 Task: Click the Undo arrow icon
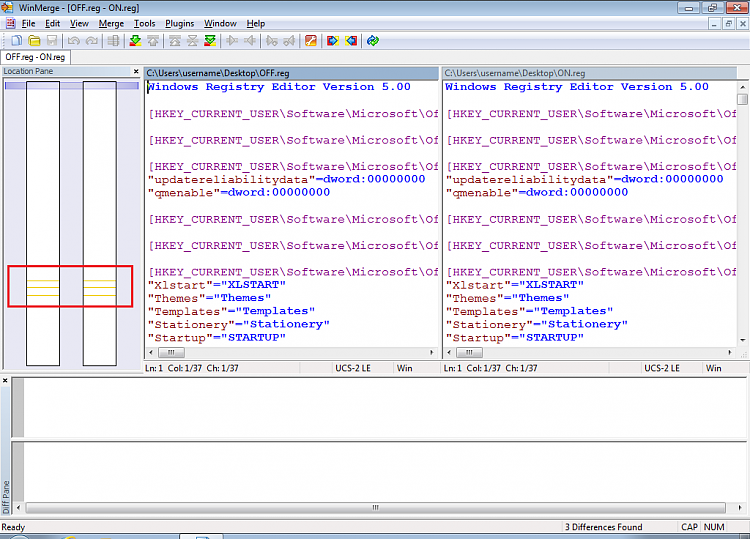73,41
